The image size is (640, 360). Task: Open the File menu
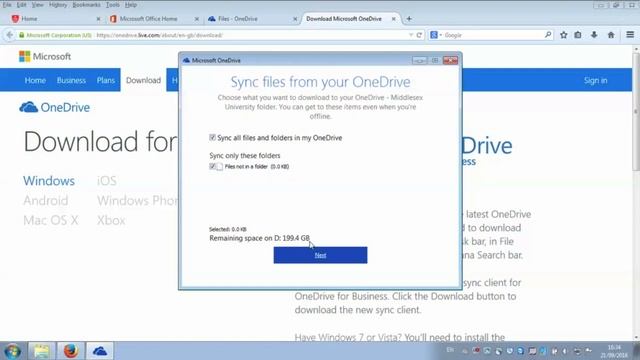click(7, 5)
